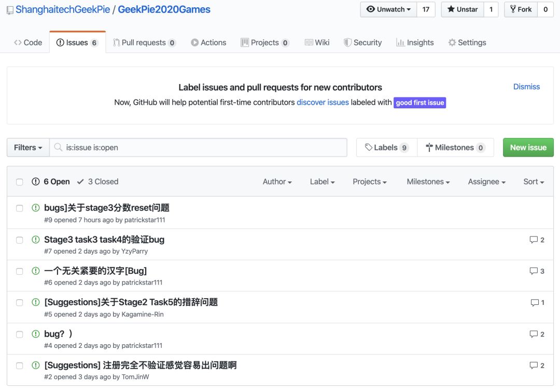560x392 pixels.
Task: Click the New issue button
Action: [528, 147]
